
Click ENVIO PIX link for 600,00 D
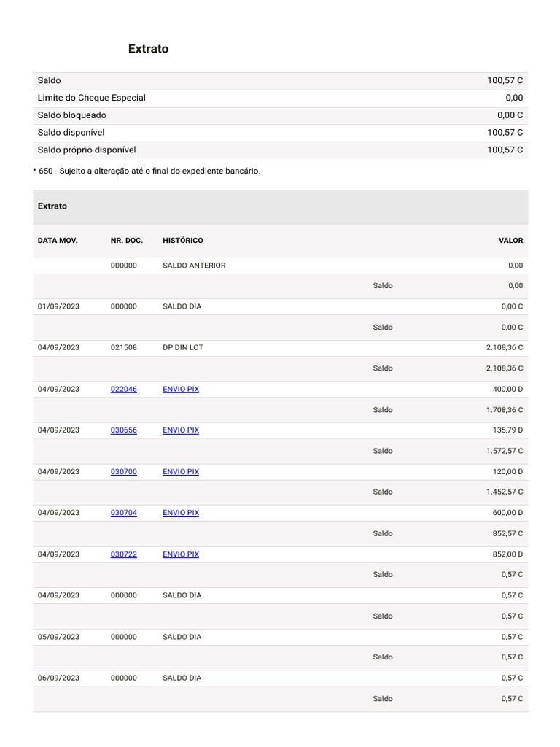click(x=181, y=513)
